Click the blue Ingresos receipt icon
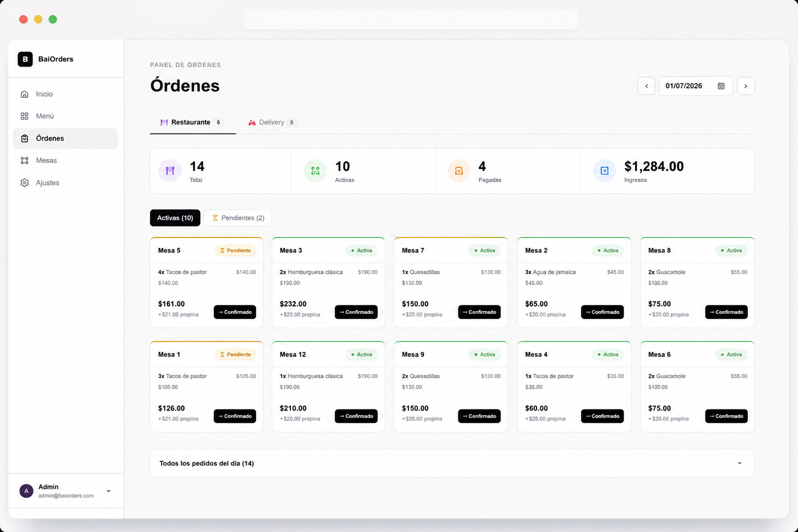 tap(605, 170)
